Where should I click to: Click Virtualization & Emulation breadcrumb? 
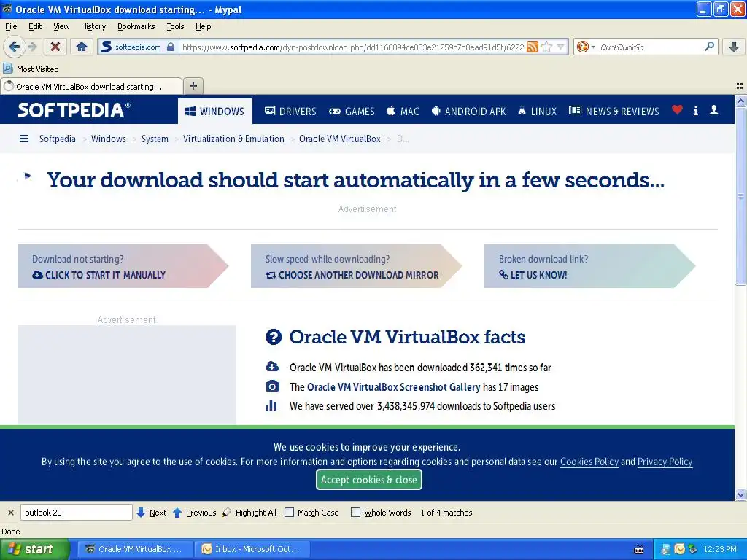click(233, 139)
